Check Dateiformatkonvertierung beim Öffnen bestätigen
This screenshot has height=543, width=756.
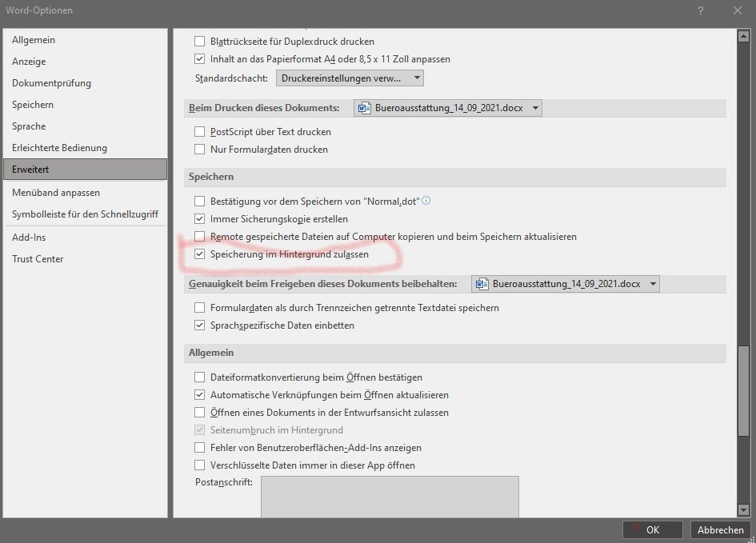200,377
